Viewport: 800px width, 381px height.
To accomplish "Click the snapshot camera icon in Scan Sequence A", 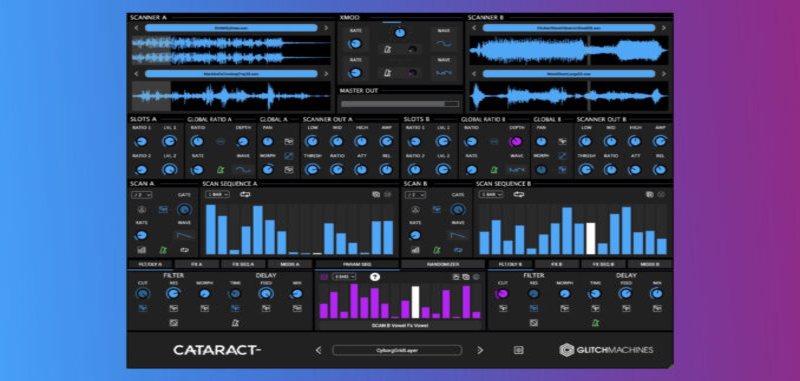I will (x=376, y=194).
